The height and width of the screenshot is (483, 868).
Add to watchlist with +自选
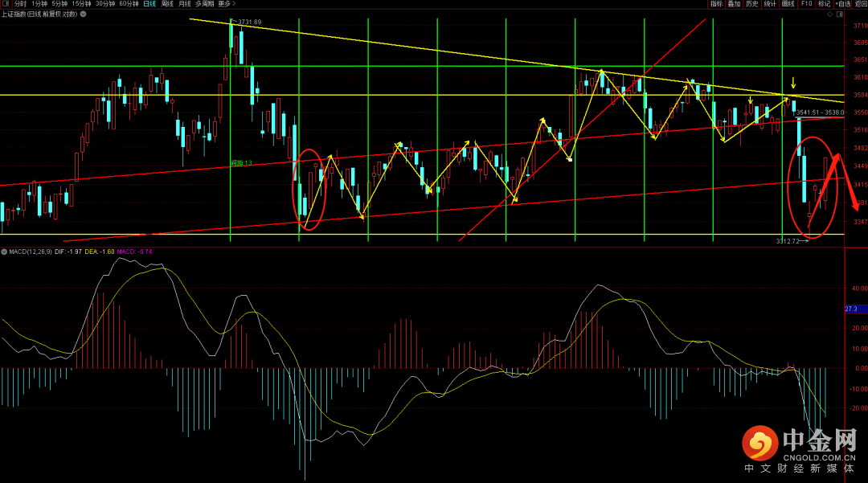click(842, 4)
